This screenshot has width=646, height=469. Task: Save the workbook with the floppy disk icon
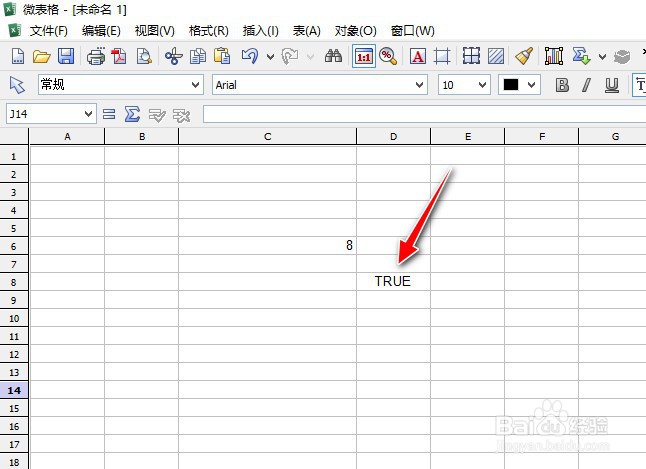tap(66, 56)
